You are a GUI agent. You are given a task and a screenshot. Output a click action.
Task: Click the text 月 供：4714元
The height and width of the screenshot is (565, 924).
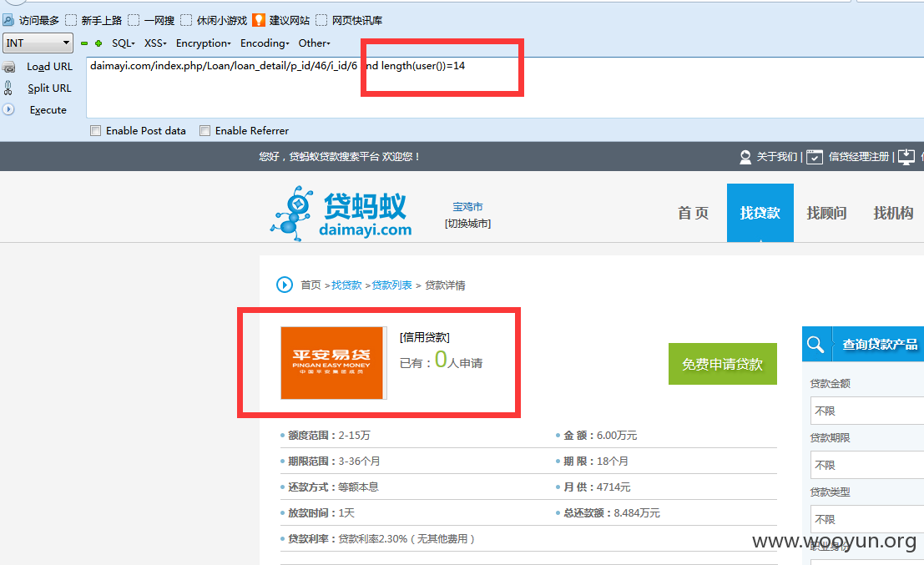(597, 487)
